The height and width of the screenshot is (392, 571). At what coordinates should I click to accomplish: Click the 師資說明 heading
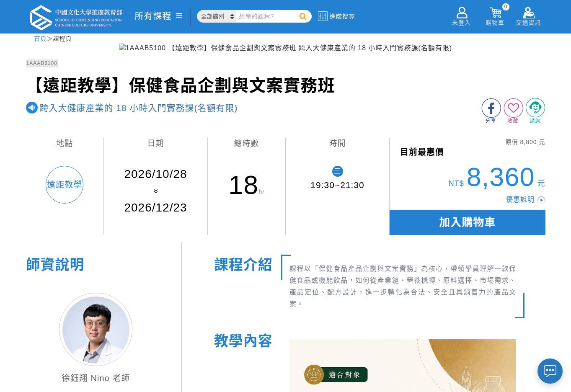[x=55, y=265]
